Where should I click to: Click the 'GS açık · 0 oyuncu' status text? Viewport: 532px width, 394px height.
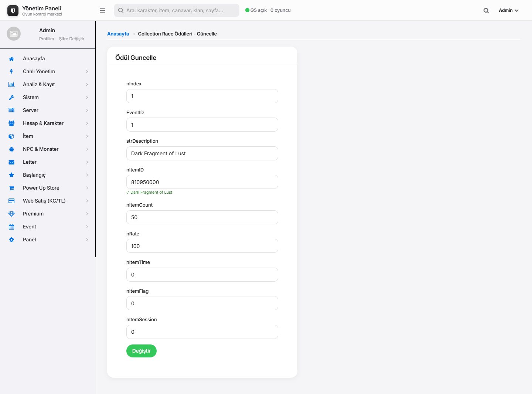coord(270,10)
